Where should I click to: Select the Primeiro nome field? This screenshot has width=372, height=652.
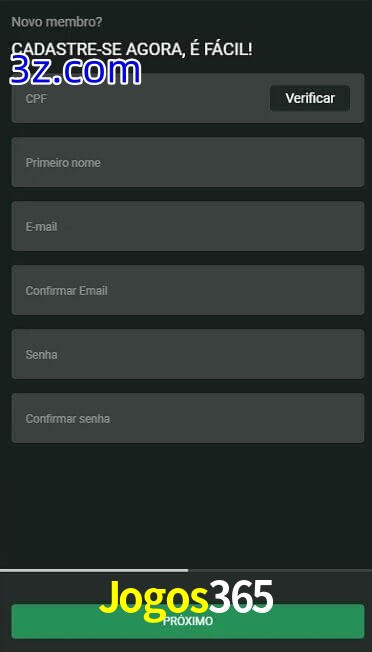click(x=188, y=162)
